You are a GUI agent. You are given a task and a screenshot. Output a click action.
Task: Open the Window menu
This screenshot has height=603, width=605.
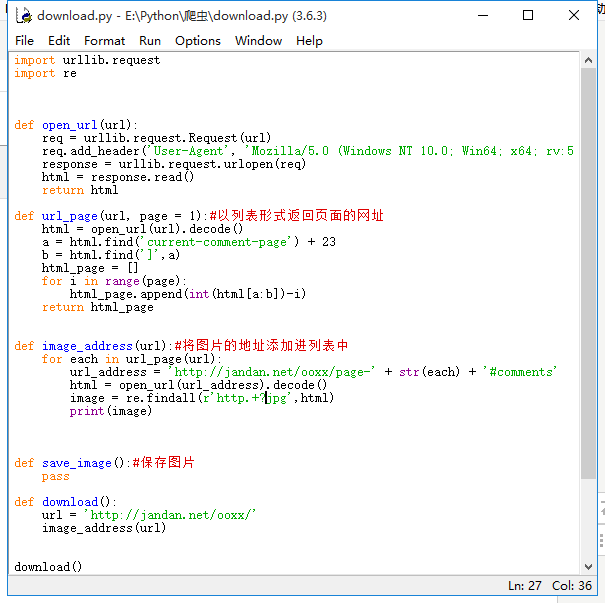(x=258, y=40)
